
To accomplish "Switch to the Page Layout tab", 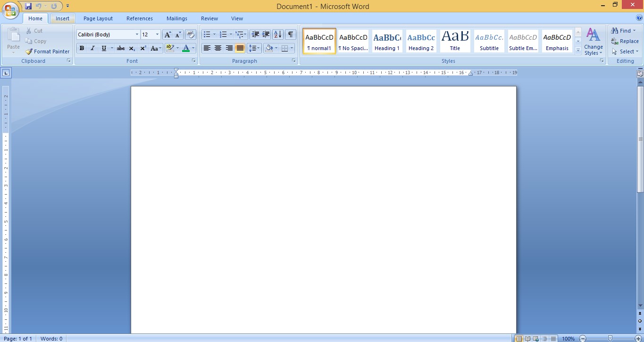I will (x=97, y=18).
